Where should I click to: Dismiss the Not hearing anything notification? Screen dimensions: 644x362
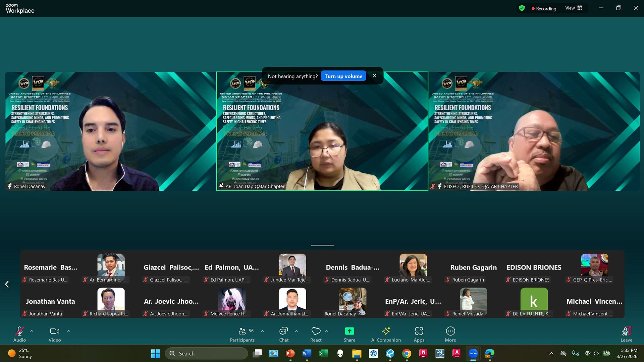[x=374, y=76]
